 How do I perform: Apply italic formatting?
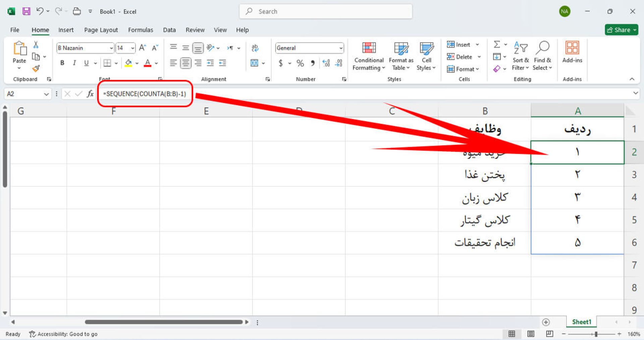(x=74, y=63)
